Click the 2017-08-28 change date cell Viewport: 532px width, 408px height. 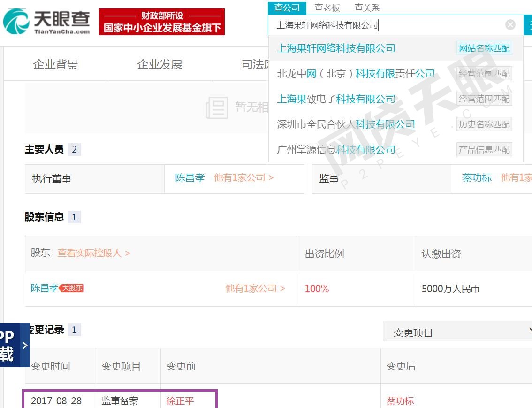click(x=56, y=401)
